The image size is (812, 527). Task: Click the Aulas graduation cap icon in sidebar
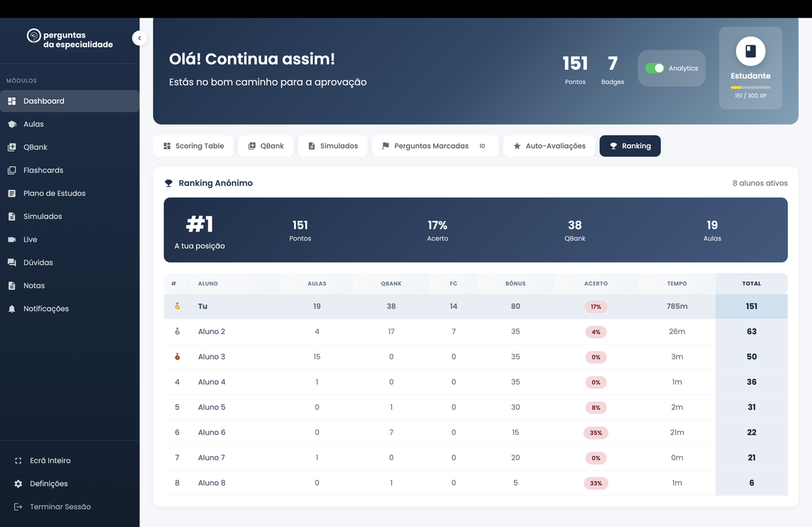pos(12,124)
